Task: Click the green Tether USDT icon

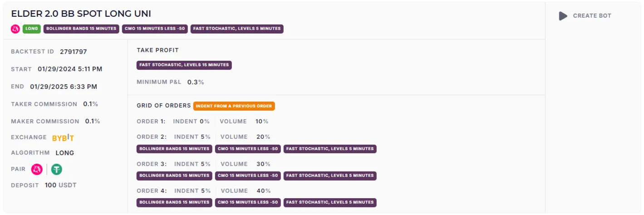Action: click(x=57, y=170)
